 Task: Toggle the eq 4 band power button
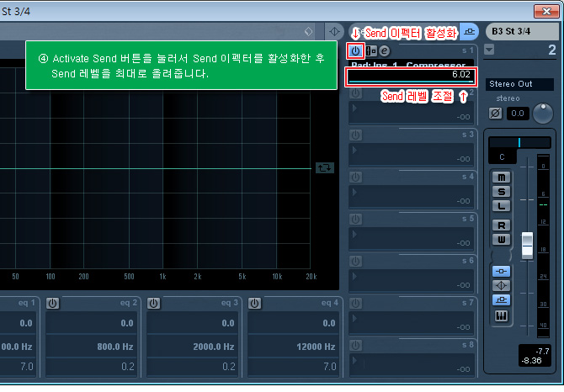coord(254,304)
